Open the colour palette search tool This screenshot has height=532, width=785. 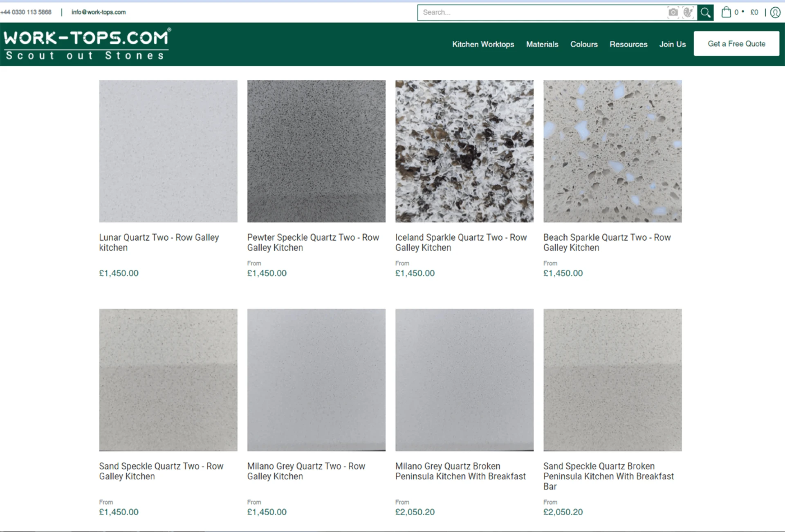689,12
